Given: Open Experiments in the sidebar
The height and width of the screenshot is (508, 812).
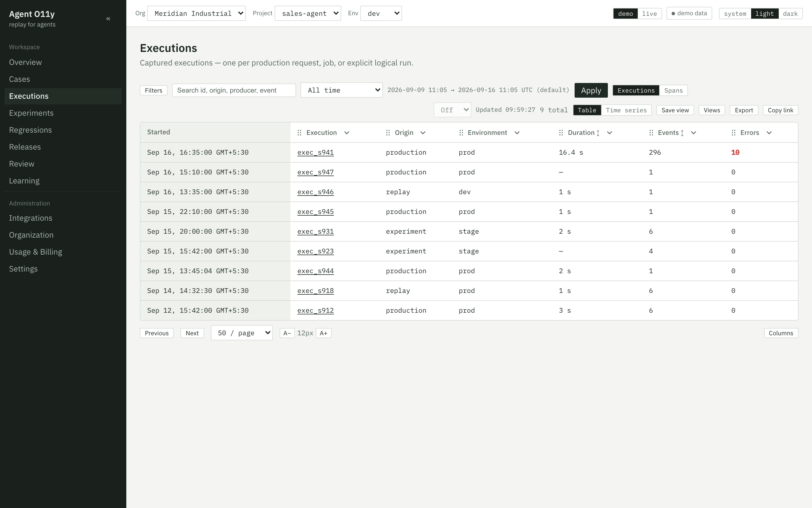Looking at the screenshot, I should [63, 113].
